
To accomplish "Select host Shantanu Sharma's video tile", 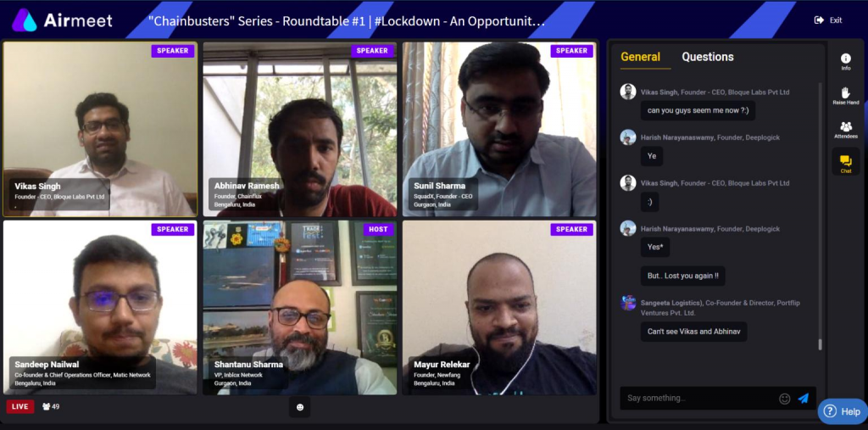I will coord(299,308).
